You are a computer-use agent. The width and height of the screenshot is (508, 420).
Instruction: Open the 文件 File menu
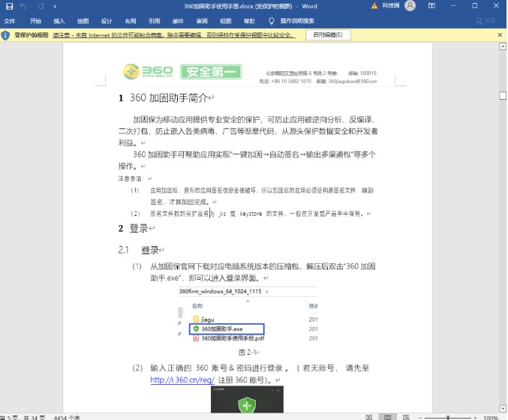(10, 21)
